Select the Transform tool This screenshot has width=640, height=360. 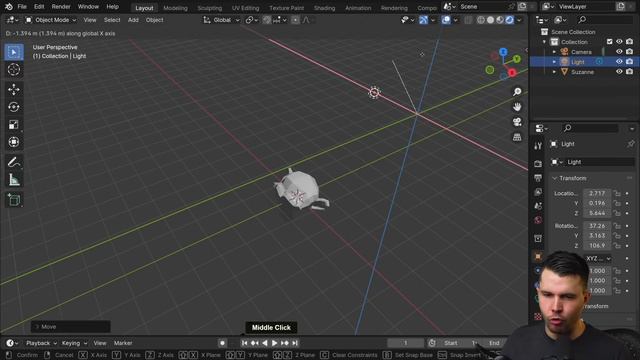click(14, 142)
